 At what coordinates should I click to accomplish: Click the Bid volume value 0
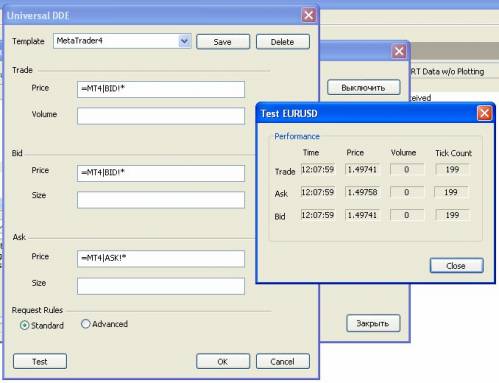(407, 215)
